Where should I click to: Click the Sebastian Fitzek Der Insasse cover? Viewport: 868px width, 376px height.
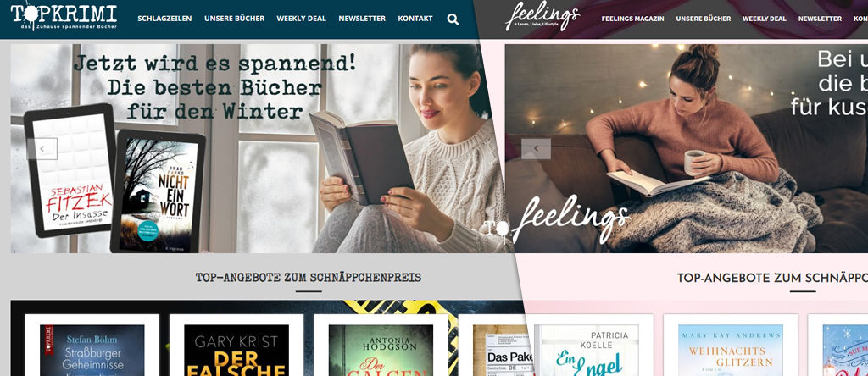(70, 170)
